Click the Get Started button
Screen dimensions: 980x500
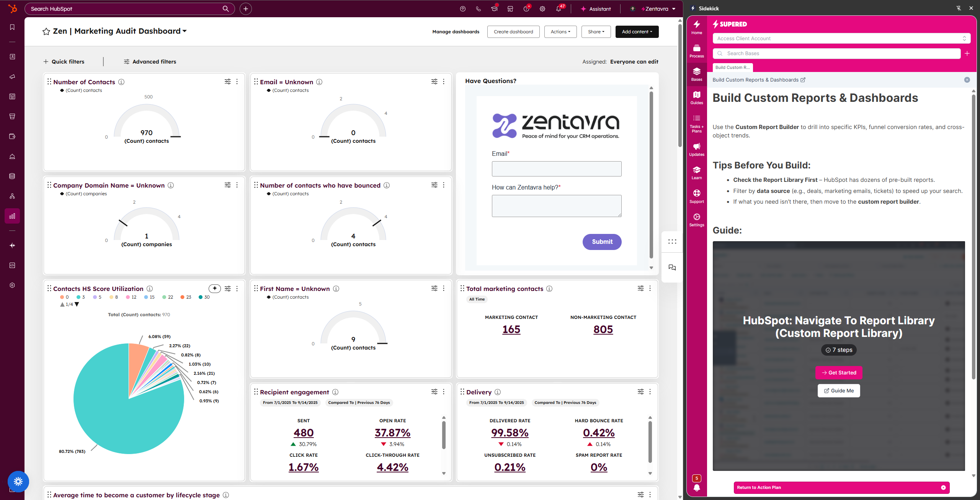838,373
